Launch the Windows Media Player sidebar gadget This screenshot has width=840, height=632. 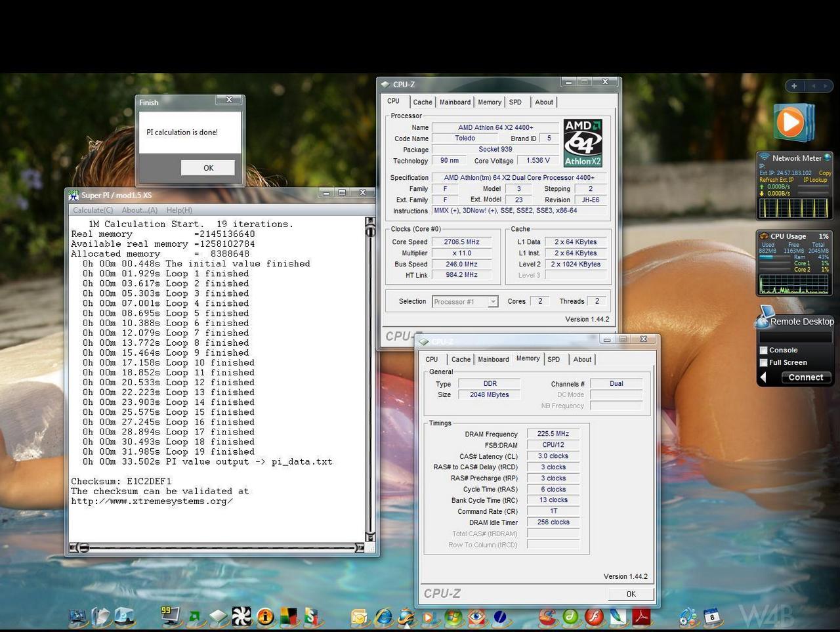[793, 123]
